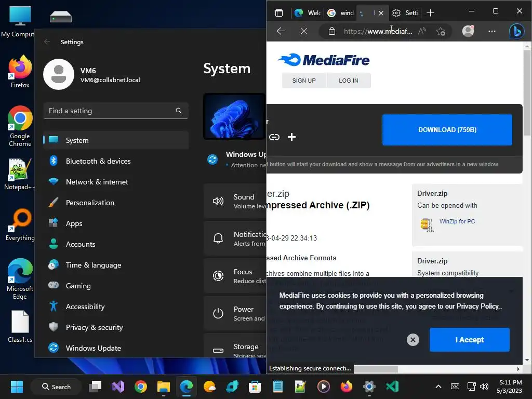
Task: Open the Bing chat sidebar button
Action: coord(516,31)
